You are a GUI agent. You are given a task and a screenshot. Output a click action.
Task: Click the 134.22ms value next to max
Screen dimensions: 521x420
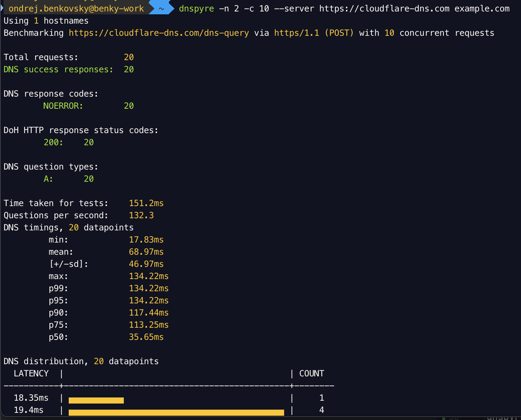(149, 276)
